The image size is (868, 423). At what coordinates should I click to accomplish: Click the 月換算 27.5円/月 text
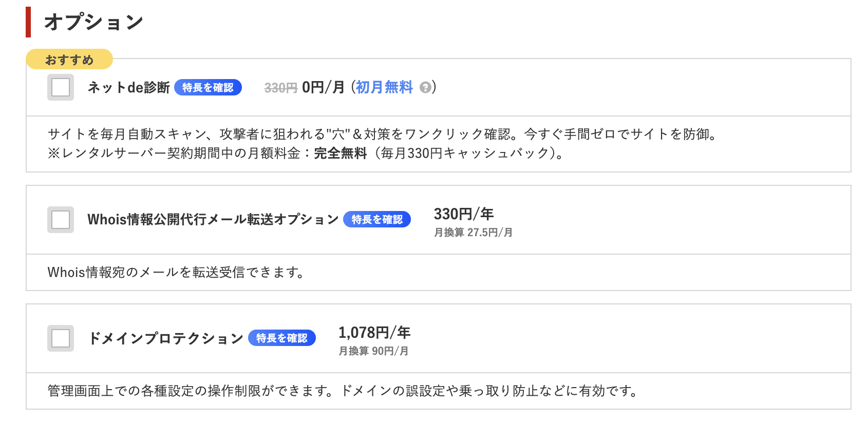(x=473, y=233)
